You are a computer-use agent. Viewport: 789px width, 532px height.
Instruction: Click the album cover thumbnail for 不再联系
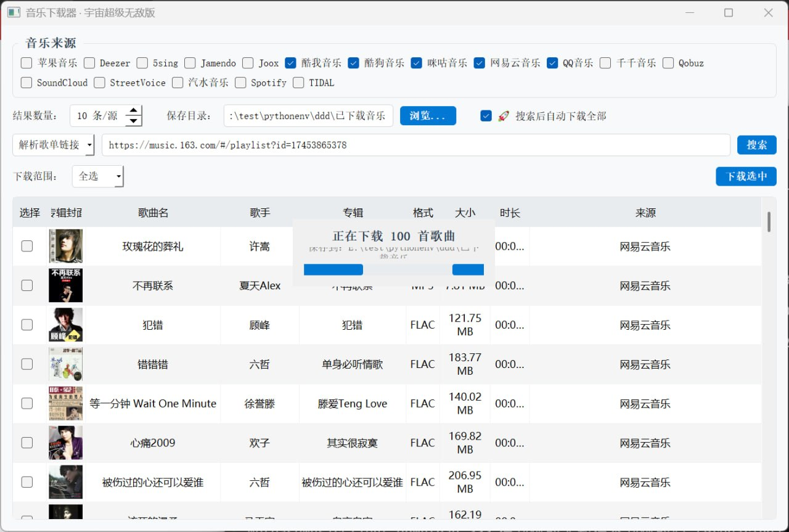pyautogui.click(x=65, y=285)
